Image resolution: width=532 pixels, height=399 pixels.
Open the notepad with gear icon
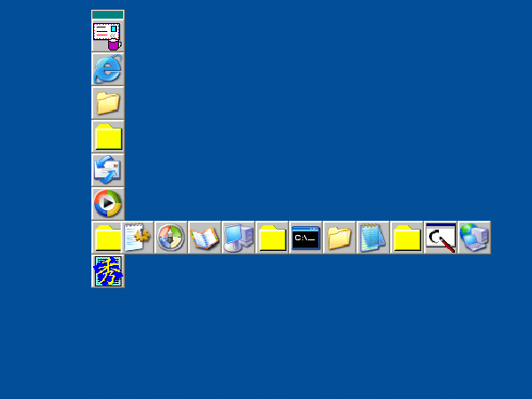click(137, 238)
